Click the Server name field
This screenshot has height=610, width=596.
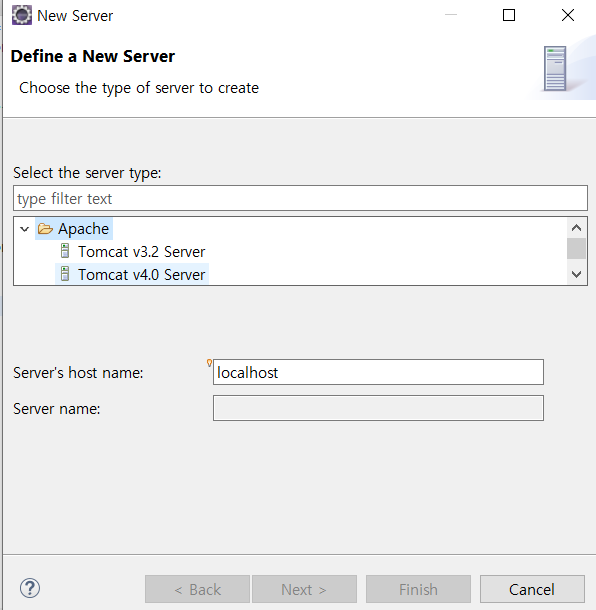[x=378, y=408]
